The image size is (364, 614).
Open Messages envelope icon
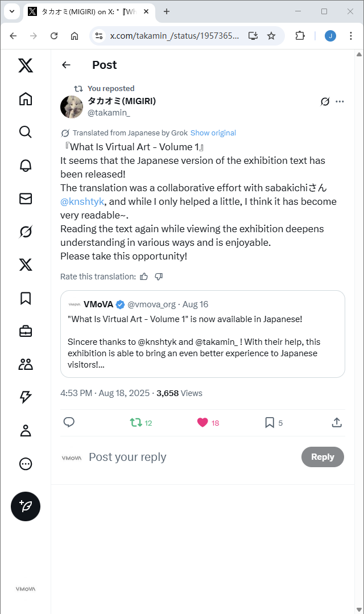click(x=26, y=199)
